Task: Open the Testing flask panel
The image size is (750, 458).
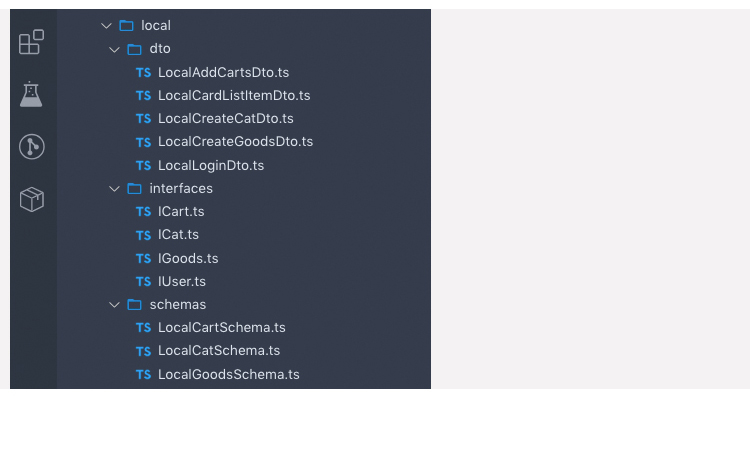Action: [31, 94]
